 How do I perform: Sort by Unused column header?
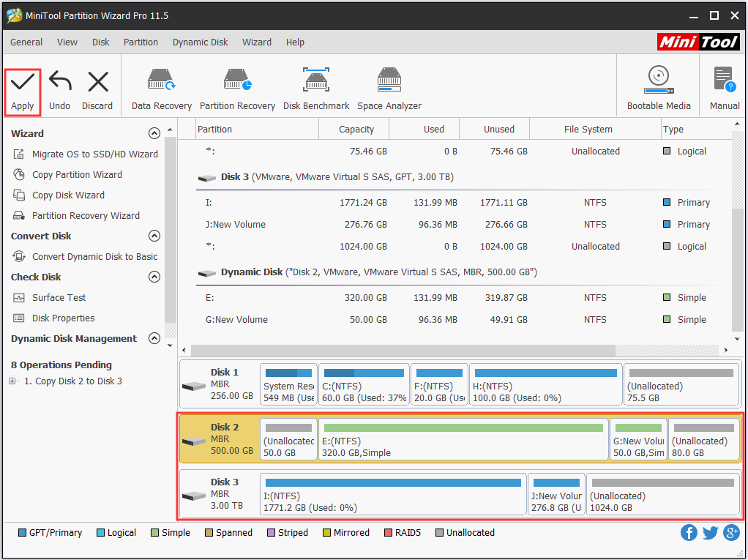click(495, 130)
